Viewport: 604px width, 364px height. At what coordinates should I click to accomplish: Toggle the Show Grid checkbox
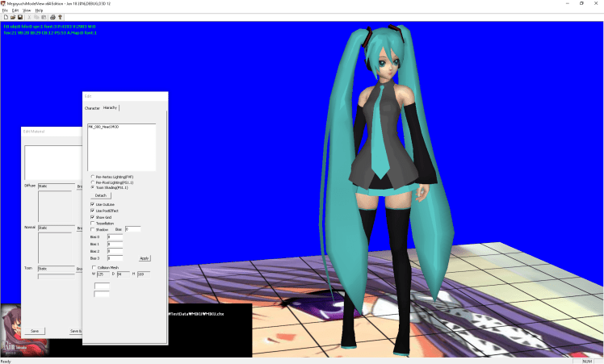(x=92, y=217)
